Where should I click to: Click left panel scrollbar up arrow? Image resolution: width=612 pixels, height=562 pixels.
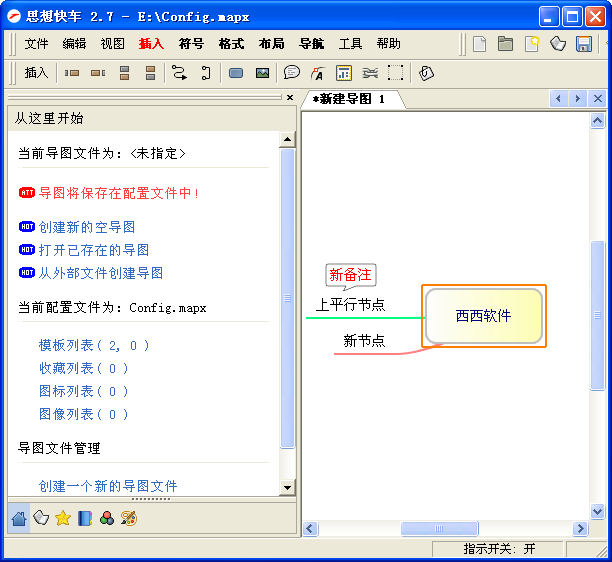287,139
